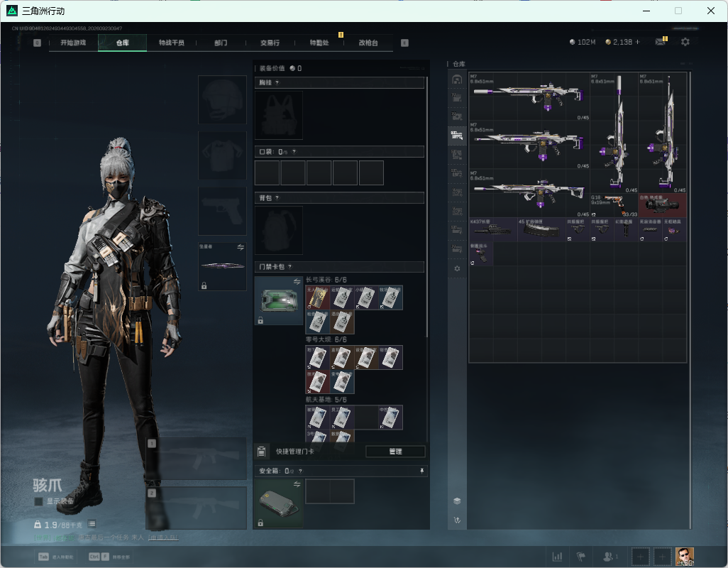Select the 仓库 tab
The image size is (728, 568).
[x=123, y=43]
